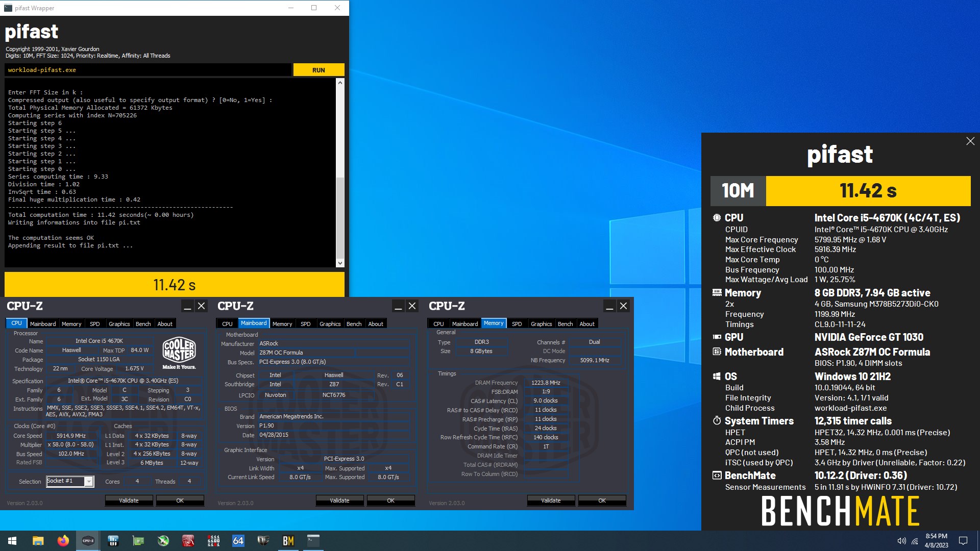Open Mainboard tab in CPU-Z Memory window

coord(465,324)
